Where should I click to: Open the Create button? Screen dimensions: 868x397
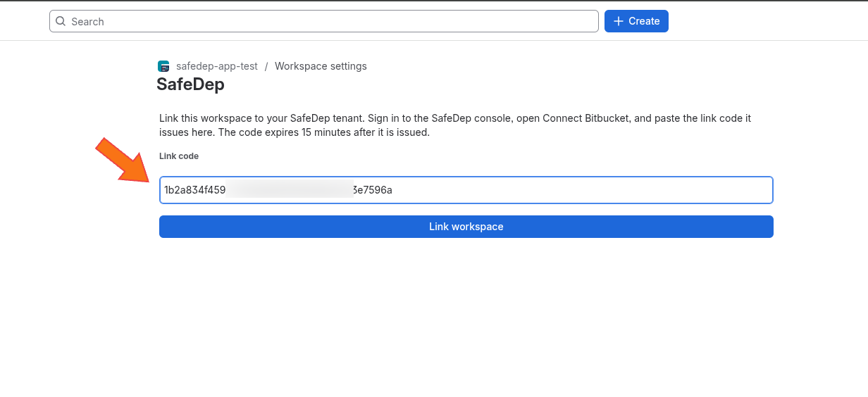point(636,21)
